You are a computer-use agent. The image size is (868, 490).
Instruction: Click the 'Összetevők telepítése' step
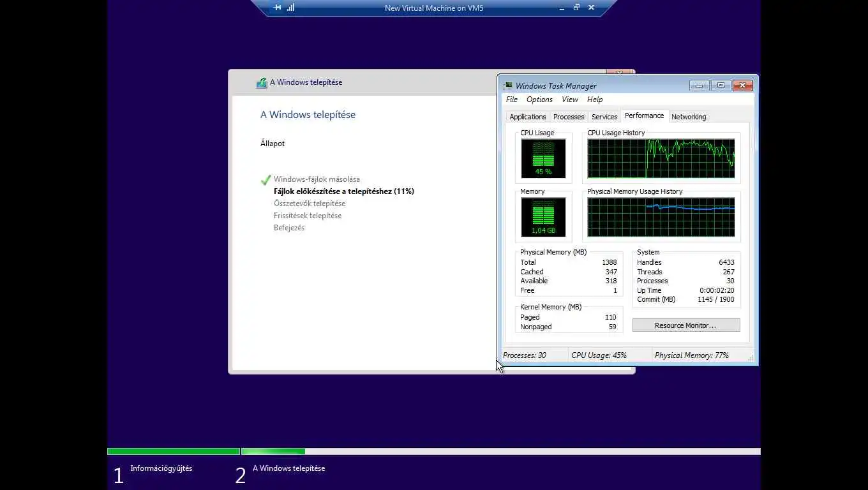click(310, 204)
